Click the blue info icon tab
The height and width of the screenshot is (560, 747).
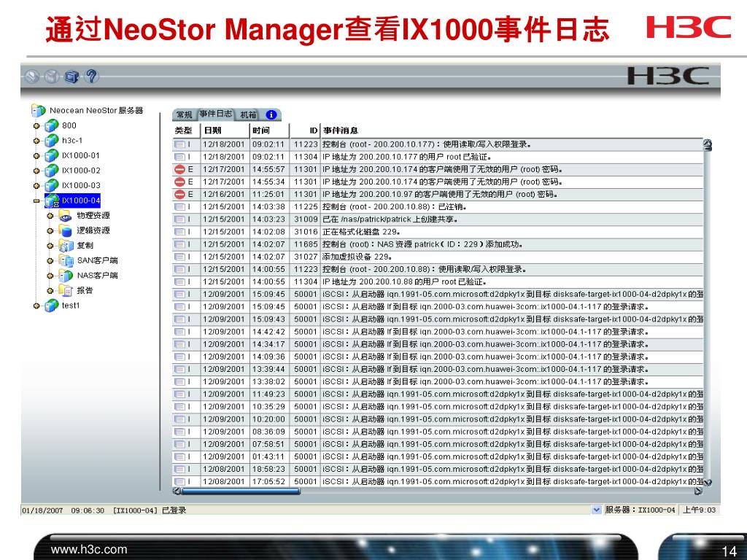(271, 114)
